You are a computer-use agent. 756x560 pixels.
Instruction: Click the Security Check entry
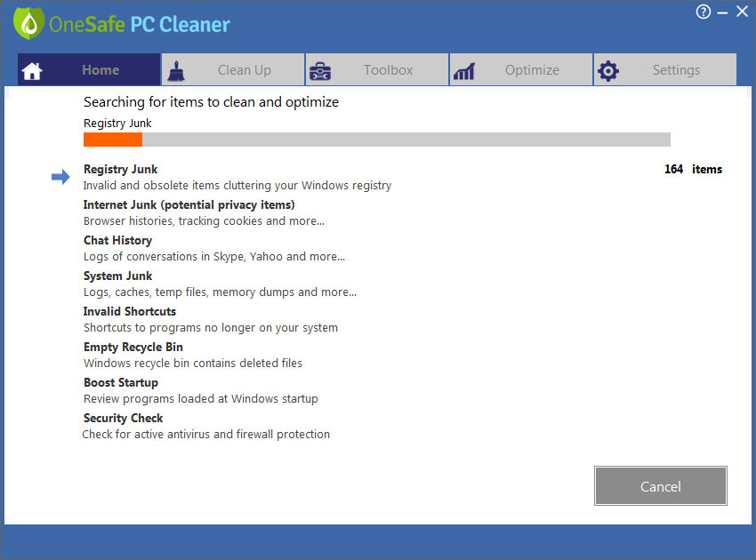[123, 418]
